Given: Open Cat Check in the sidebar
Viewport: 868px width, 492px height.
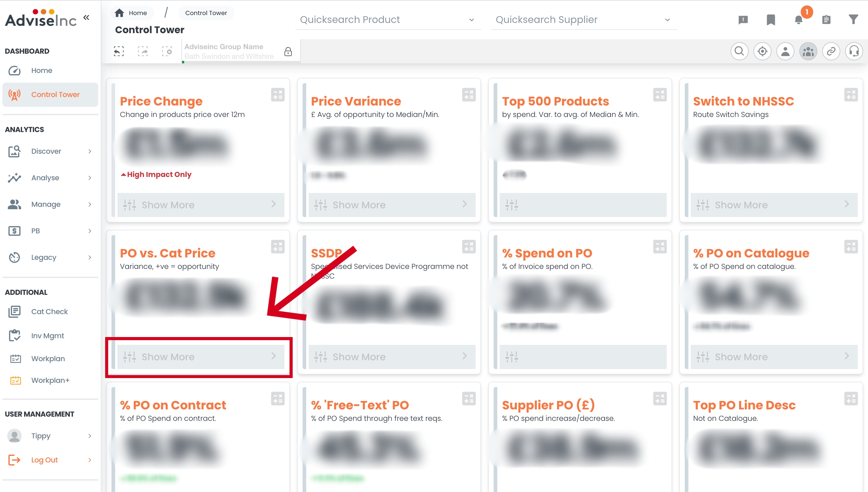Looking at the screenshot, I should [49, 311].
